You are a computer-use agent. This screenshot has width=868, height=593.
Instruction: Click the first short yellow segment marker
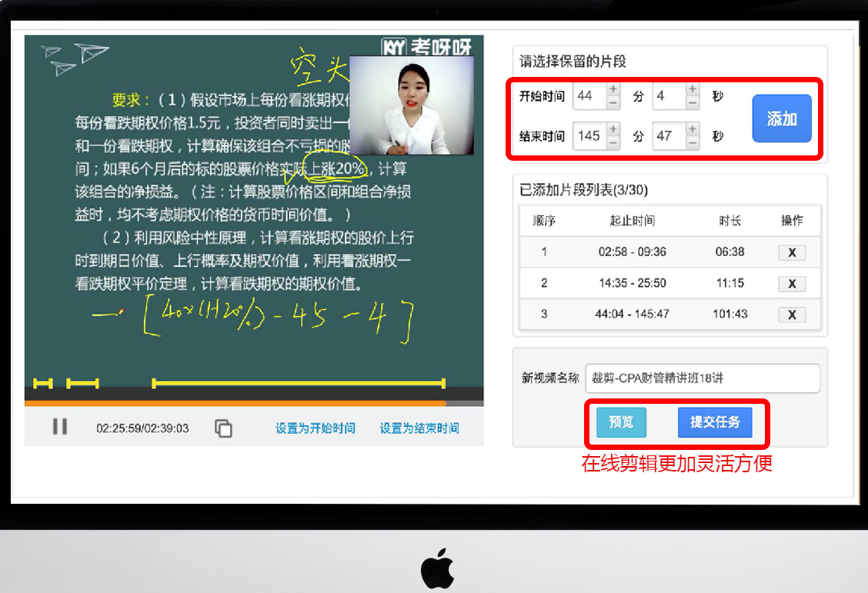click(x=43, y=383)
